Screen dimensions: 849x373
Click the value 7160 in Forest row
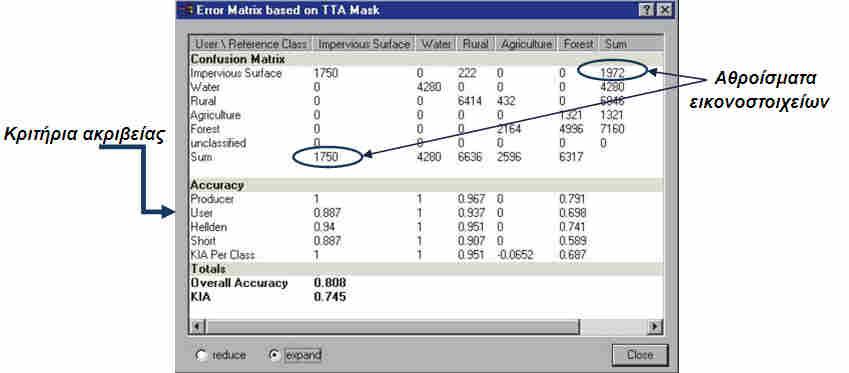[612, 129]
